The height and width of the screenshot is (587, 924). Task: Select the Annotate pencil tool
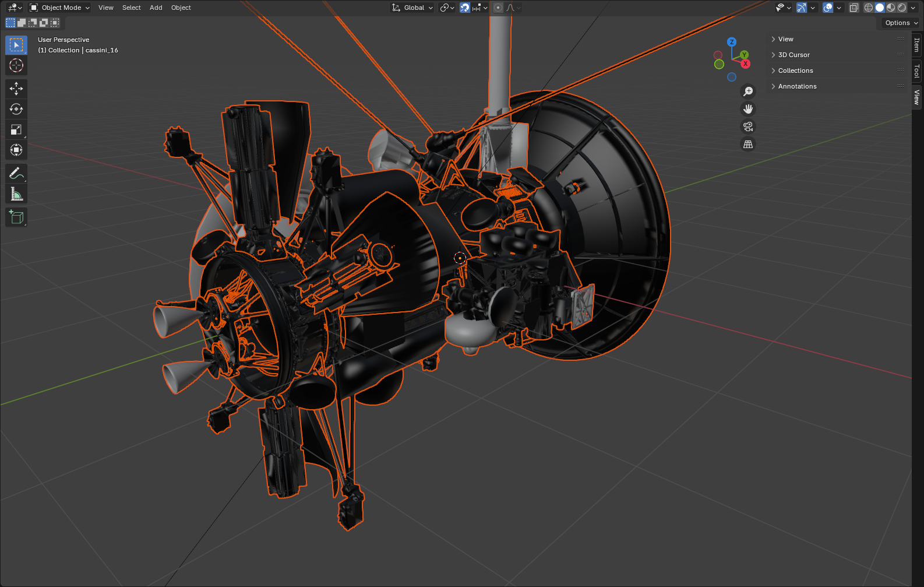[16, 174]
